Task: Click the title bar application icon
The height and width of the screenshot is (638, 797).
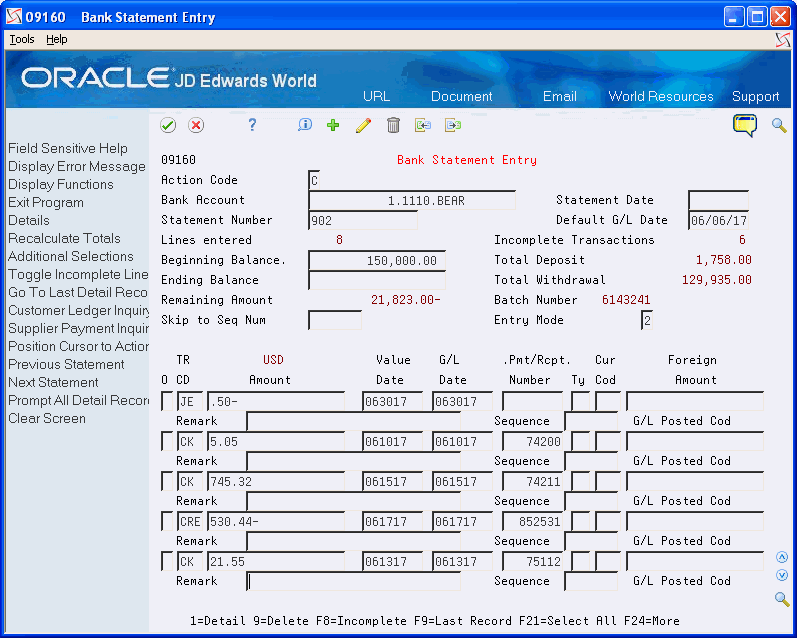Action: click(x=14, y=17)
